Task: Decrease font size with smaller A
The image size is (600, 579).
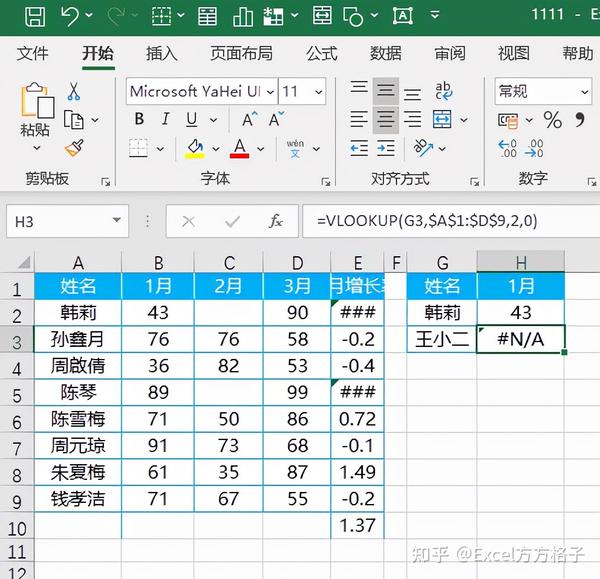Action: point(277,119)
